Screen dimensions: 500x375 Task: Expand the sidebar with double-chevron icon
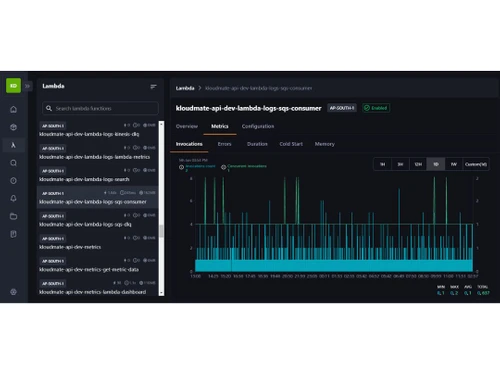click(27, 86)
